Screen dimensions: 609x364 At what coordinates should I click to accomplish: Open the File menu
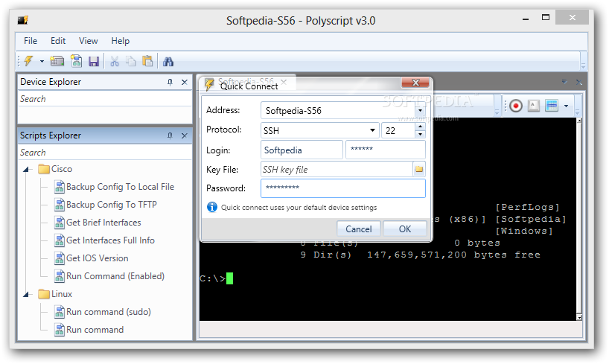click(x=31, y=41)
